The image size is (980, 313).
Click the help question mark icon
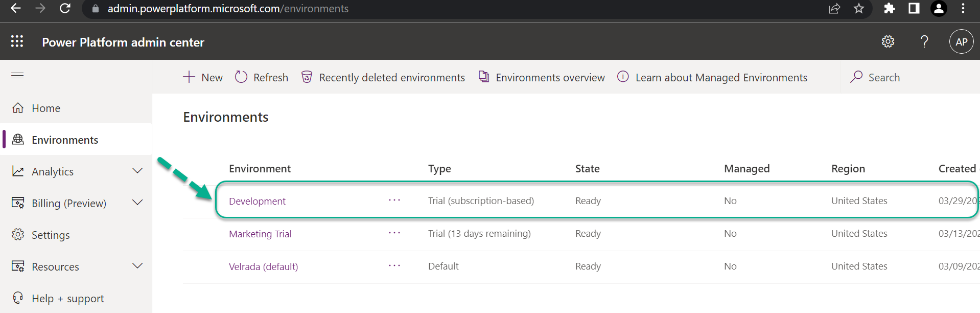point(924,41)
